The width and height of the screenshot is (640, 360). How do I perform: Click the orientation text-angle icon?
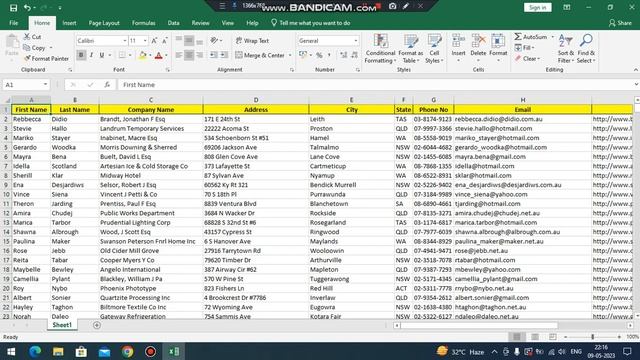tap(214, 40)
